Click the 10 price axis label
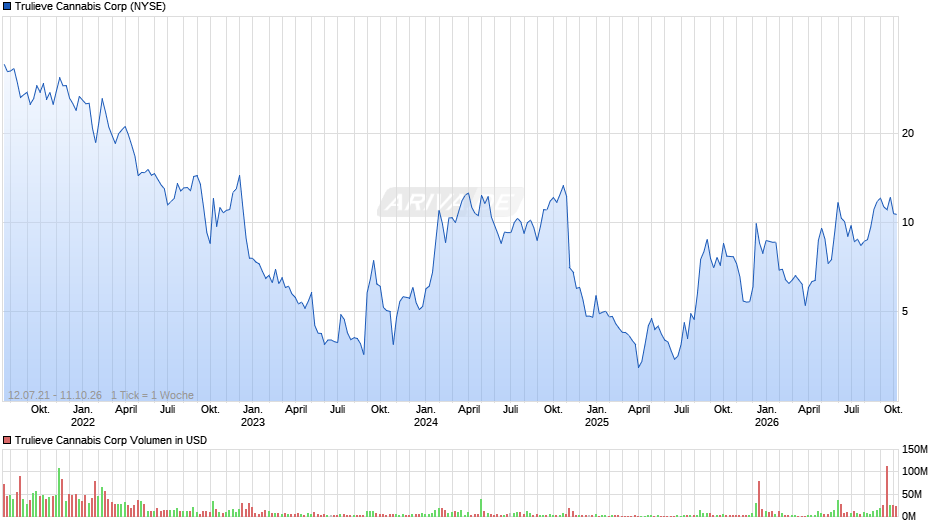Screen dimensions: 940x526 pos(908,223)
